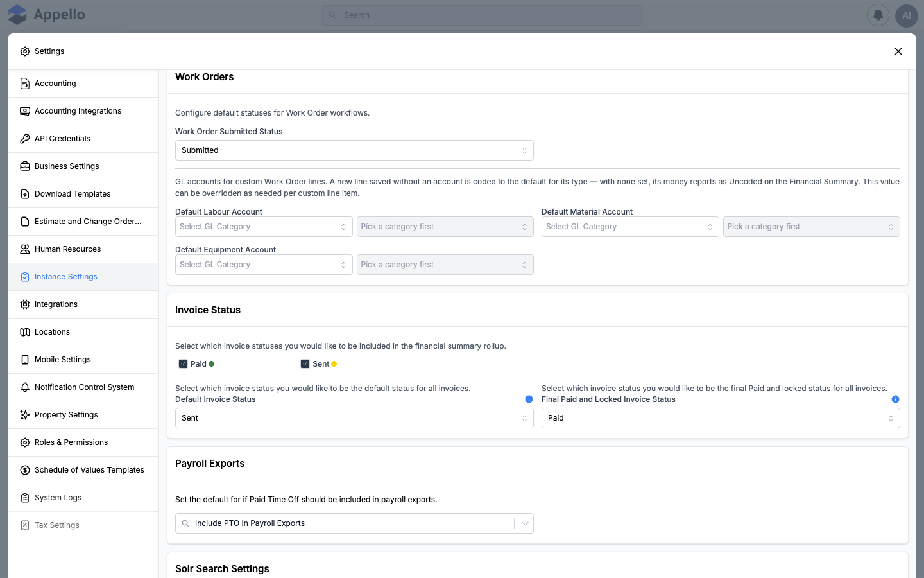The height and width of the screenshot is (578, 924).
Task: Click the API Credentials key icon
Action: click(x=25, y=139)
